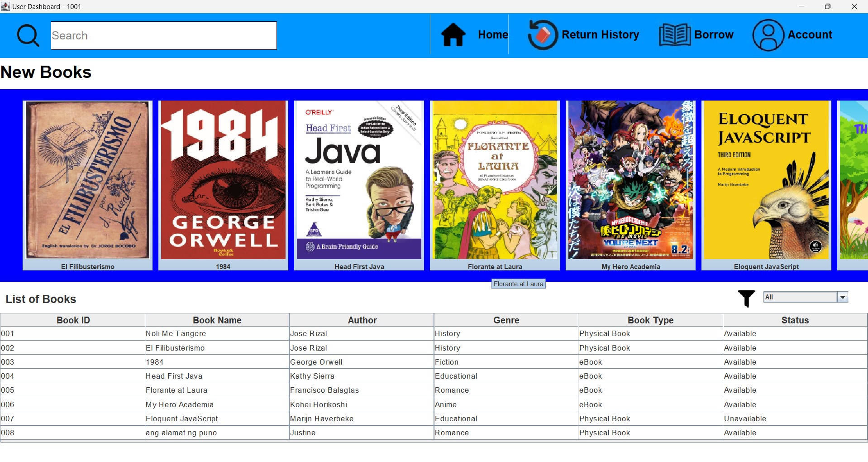Click the Author column header

coord(362,320)
